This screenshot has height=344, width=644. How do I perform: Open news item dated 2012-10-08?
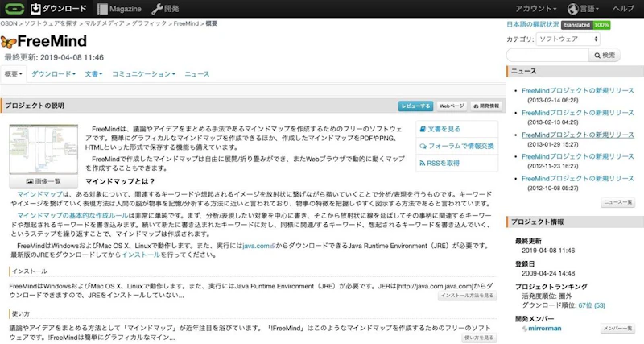(577, 179)
